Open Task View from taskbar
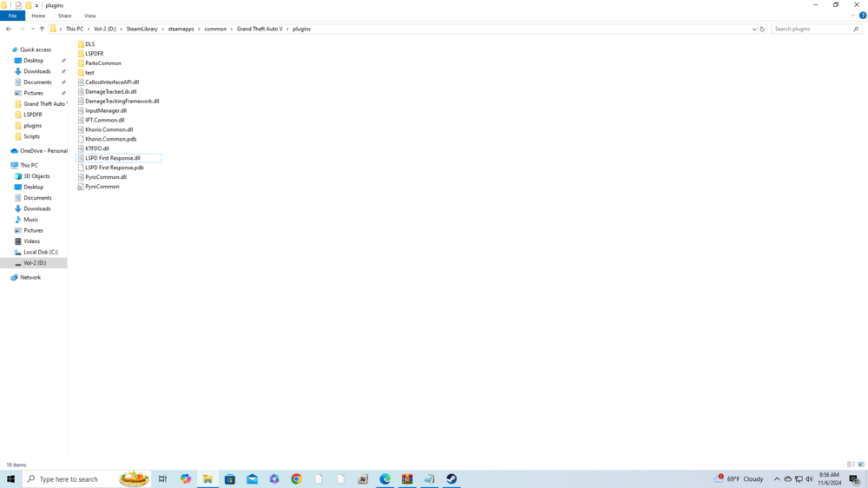The image size is (868, 488). click(x=163, y=479)
